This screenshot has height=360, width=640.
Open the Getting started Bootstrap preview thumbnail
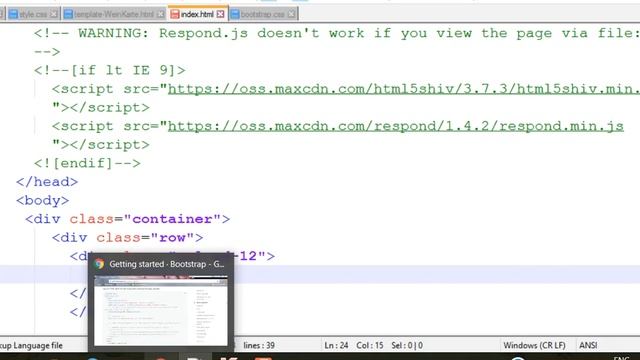[x=161, y=310]
